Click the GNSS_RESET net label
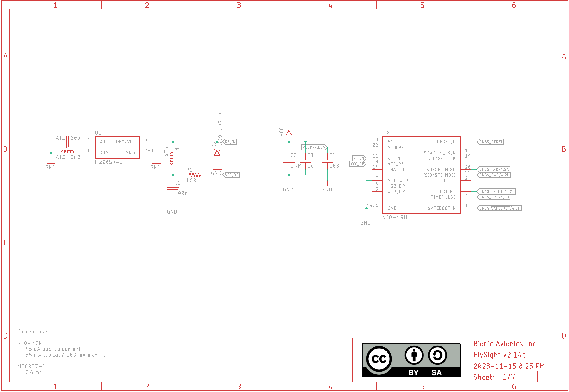 tap(490, 142)
